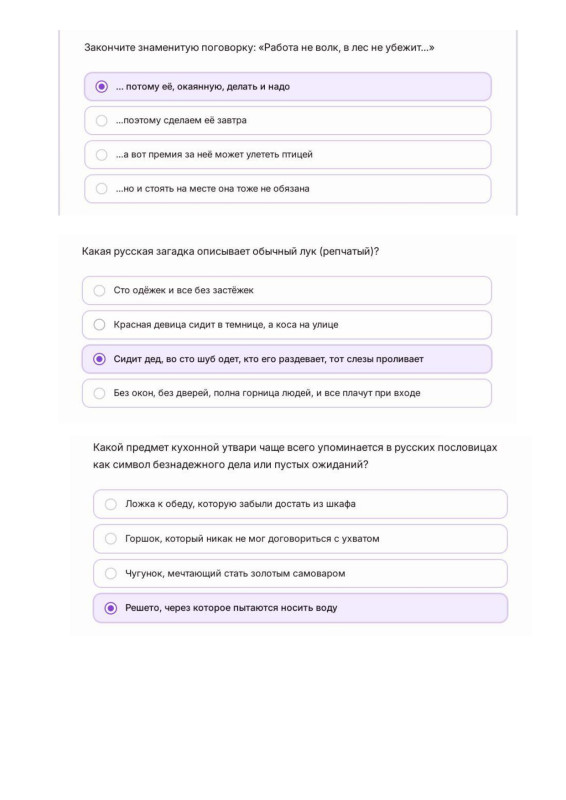Viewport: 566px width, 800px height.
Task: Click the answer text «поэтому сделаем её завтра»
Action: pyautogui.click(x=181, y=121)
